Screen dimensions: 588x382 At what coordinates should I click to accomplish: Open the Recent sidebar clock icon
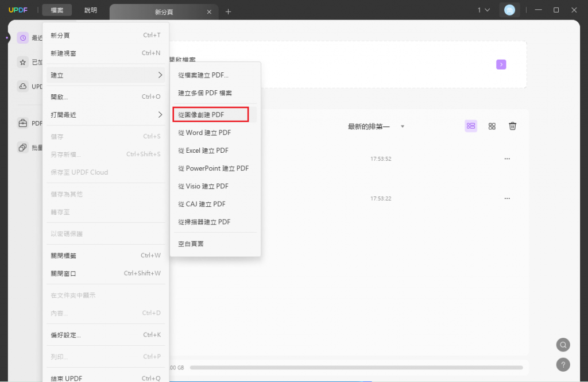coord(23,38)
